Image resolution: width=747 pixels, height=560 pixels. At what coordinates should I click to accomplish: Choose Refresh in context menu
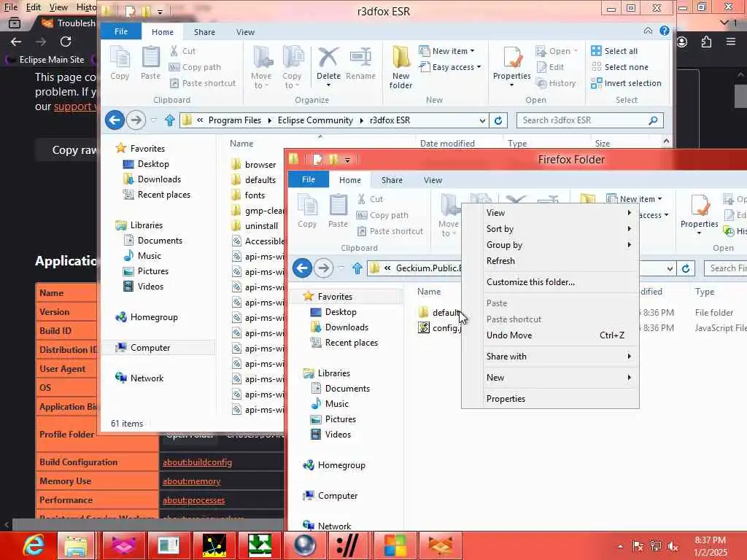click(560, 261)
